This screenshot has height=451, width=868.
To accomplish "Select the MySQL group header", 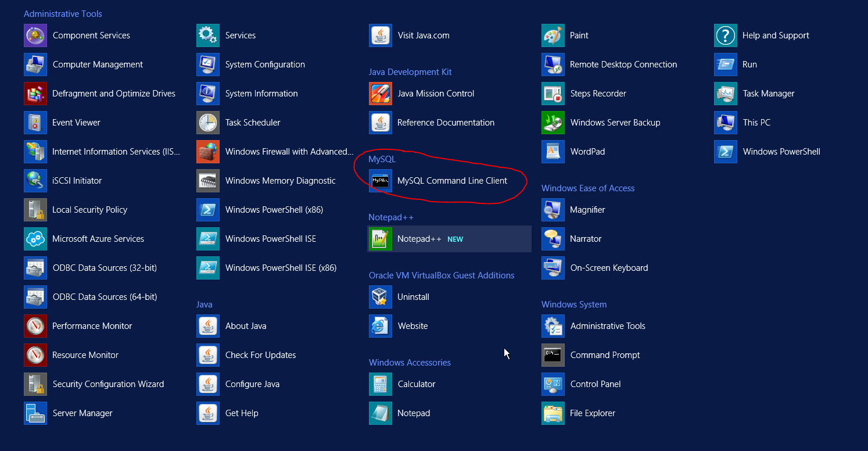I will pyautogui.click(x=382, y=159).
